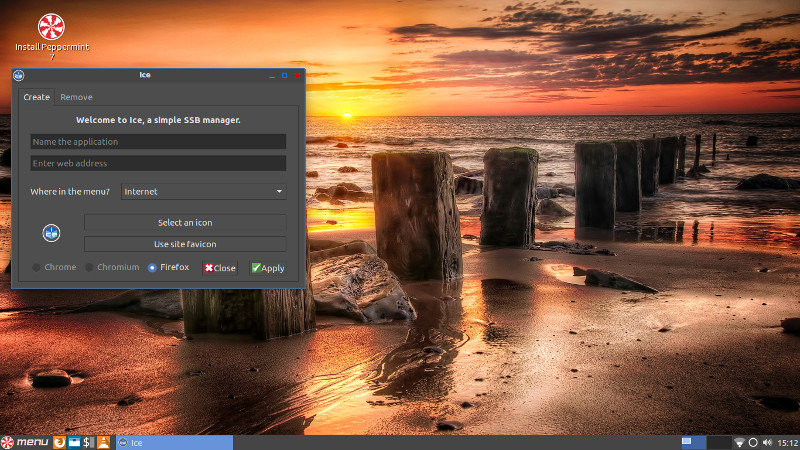Image resolution: width=800 pixels, height=450 pixels.
Task: Switch to the Remove tab
Action: click(76, 97)
